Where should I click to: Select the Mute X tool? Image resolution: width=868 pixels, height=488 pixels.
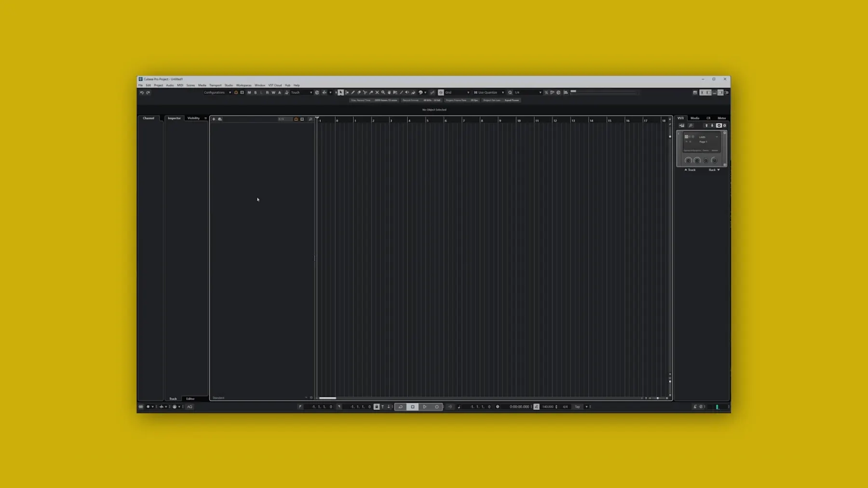(377, 92)
